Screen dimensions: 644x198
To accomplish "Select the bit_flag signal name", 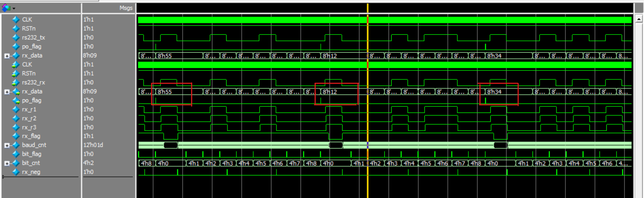I will (x=32, y=154).
